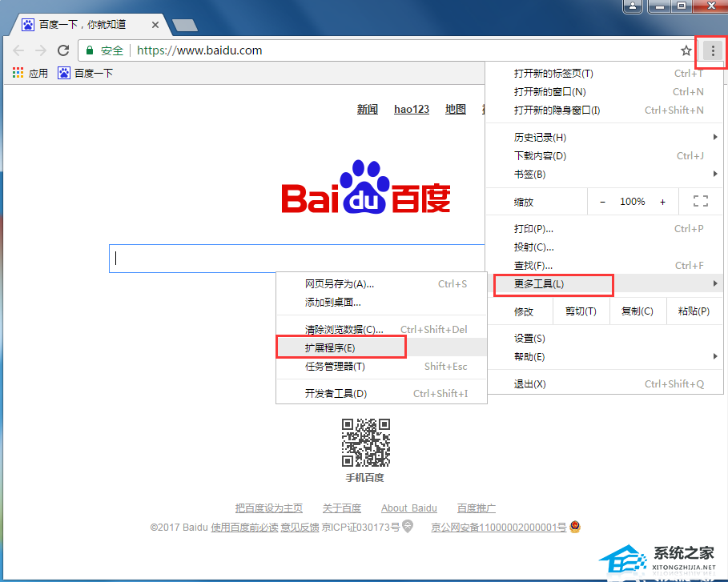Screen dimensions: 728x582
Task: Click the fullscreen icon in zoom row
Action: pyautogui.click(x=700, y=202)
